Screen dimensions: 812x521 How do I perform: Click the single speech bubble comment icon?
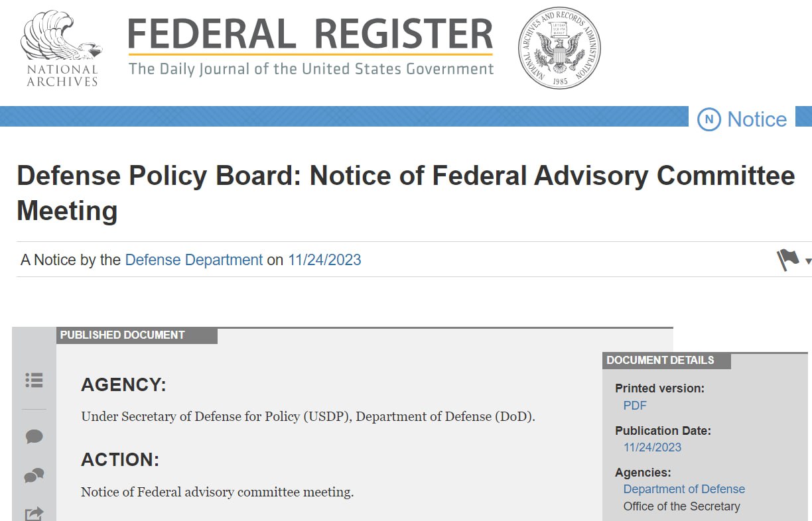pos(34,436)
